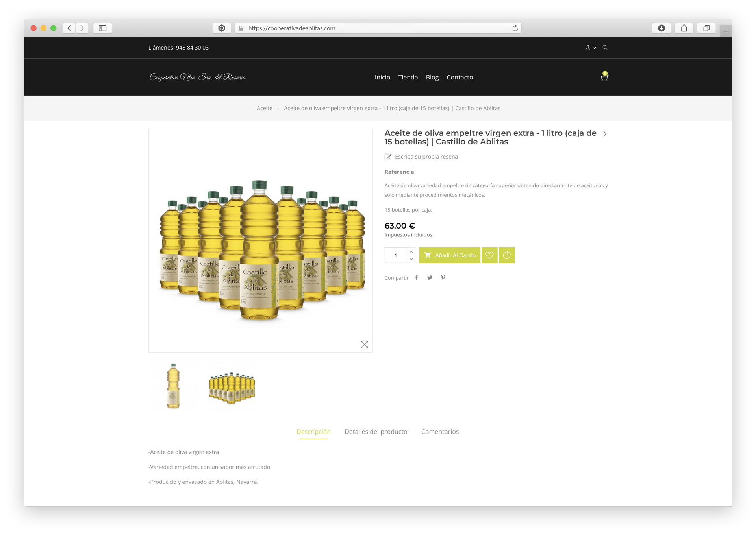Open the shopping cart icon
Viewport: 756px width, 537px height.
604,77
